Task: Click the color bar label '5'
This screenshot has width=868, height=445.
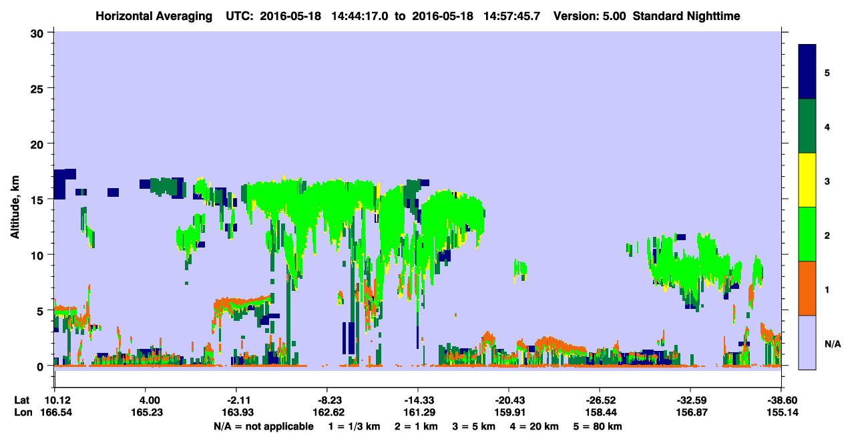Action: coord(827,72)
